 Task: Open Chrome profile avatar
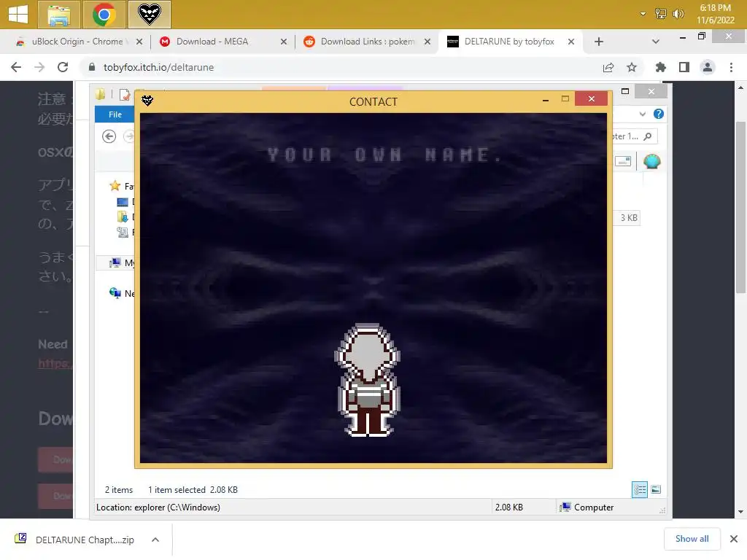click(x=708, y=68)
